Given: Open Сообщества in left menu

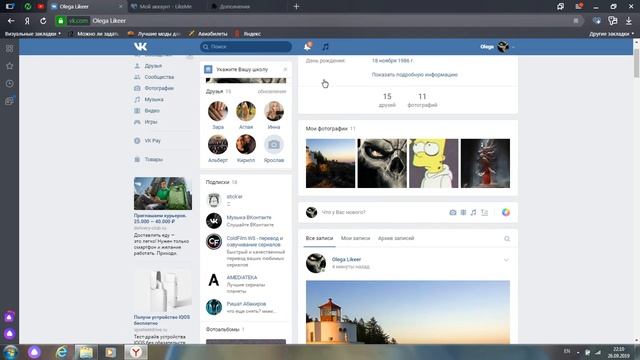Looking at the screenshot, I should [x=159, y=77].
